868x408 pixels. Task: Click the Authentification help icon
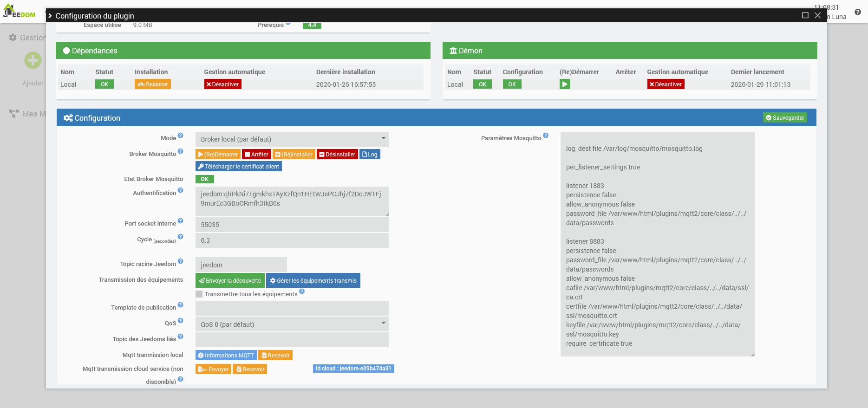coord(181,190)
